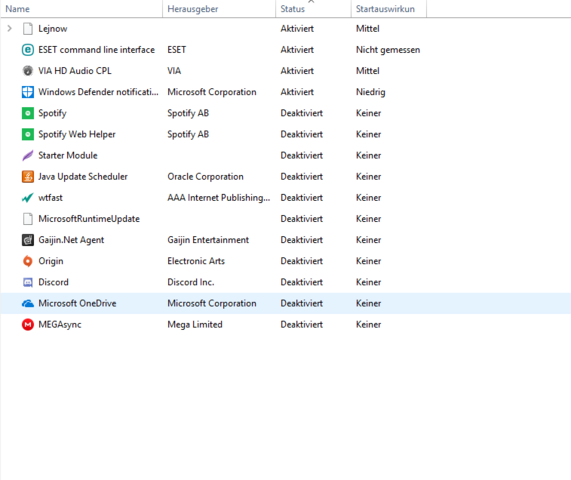Click the Starter Module purple feather icon

click(28, 155)
